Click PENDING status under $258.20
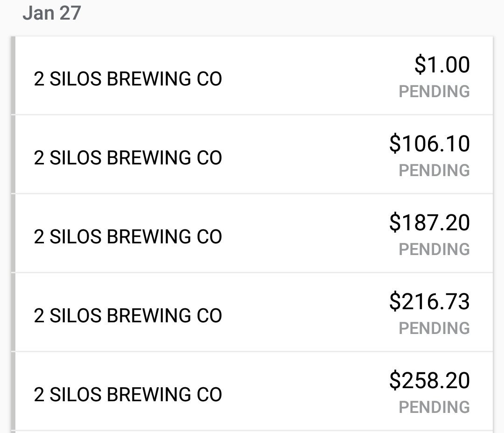 click(x=434, y=407)
